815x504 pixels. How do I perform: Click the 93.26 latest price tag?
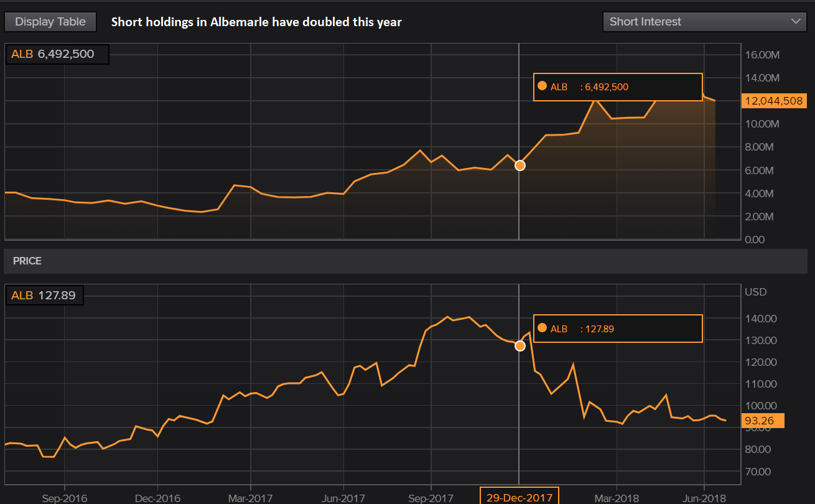763,421
